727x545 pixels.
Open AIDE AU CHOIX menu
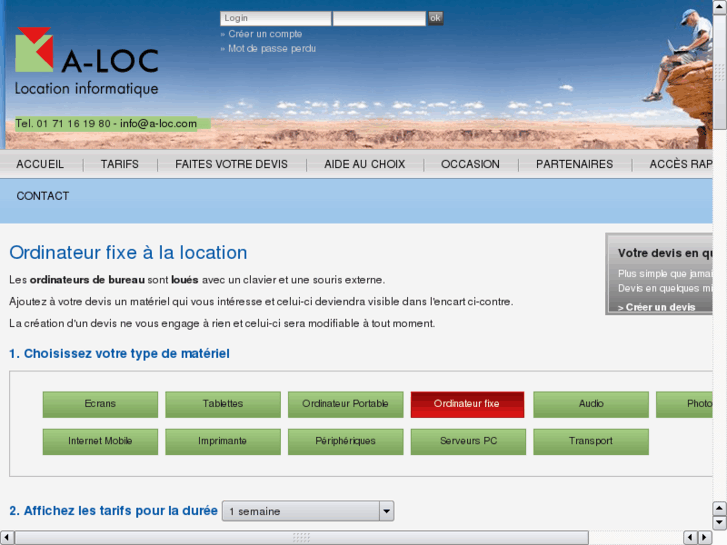[364, 164]
